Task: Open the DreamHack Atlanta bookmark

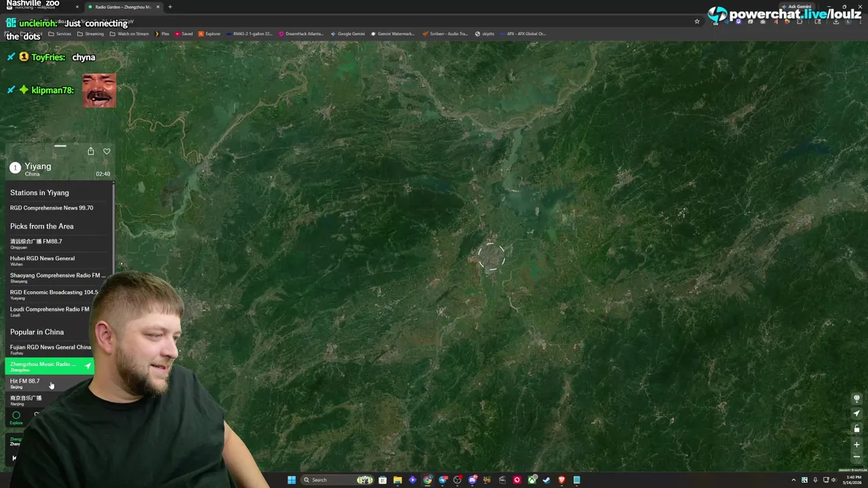Action: click(x=302, y=34)
